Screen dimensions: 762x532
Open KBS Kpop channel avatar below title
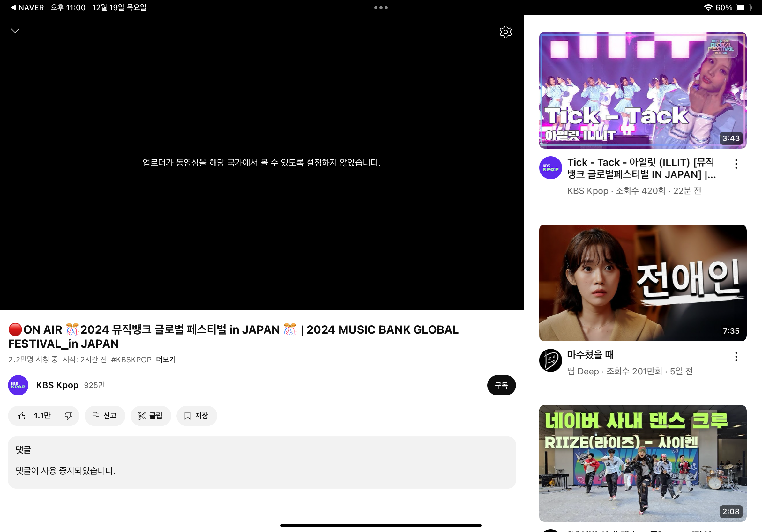tap(18, 385)
